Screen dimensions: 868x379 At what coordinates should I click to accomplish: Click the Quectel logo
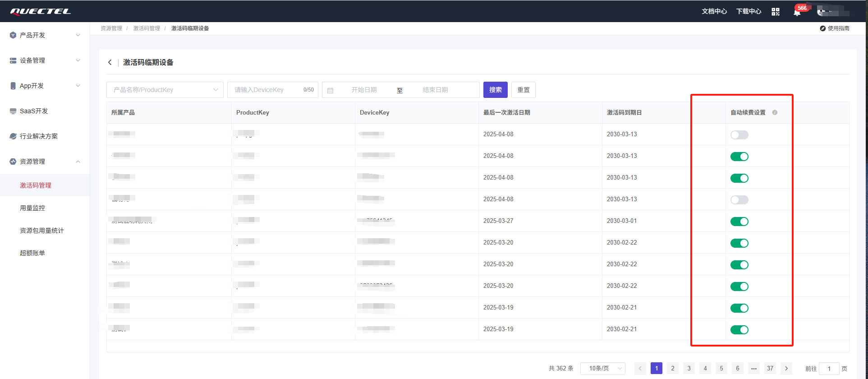point(41,11)
